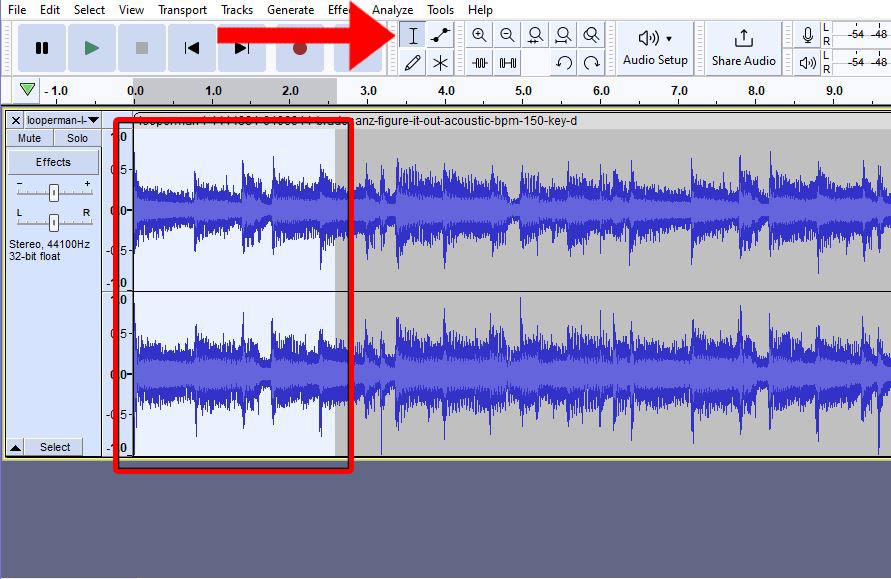Image resolution: width=891 pixels, height=579 pixels.
Task: Select the Multi-tool asterisk icon
Action: [x=440, y=63]
